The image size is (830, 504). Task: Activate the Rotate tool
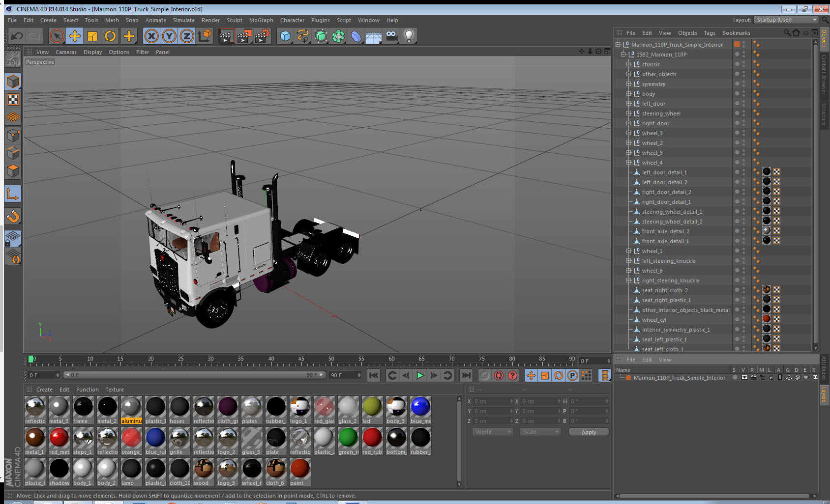click(111, 36)
